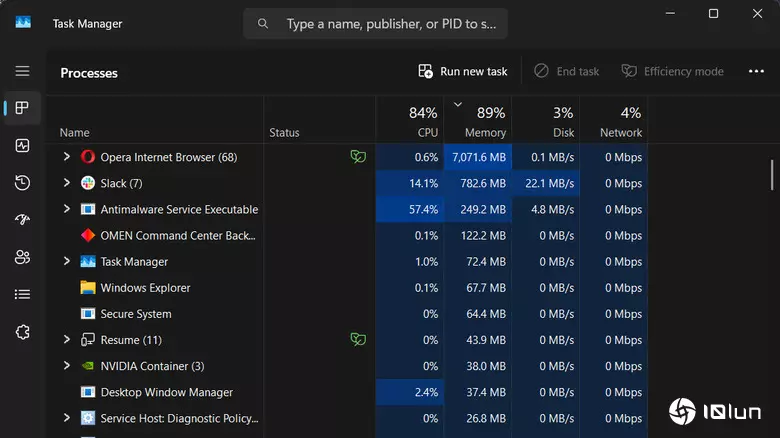Image resolution: width=780 pixels, height=438 pixels.
Task: Open the hamburger navigation menu
Action: (22, 71)
